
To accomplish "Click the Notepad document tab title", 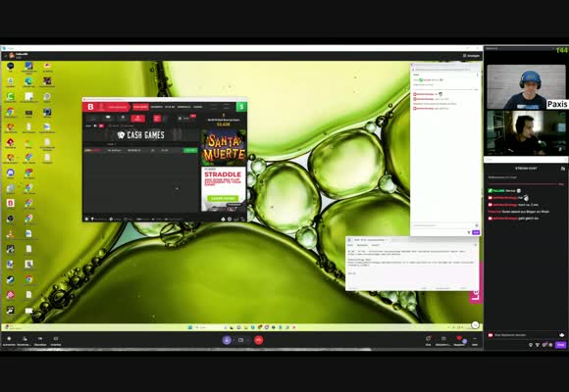I will pyautogui.click(x=369, y=240).
